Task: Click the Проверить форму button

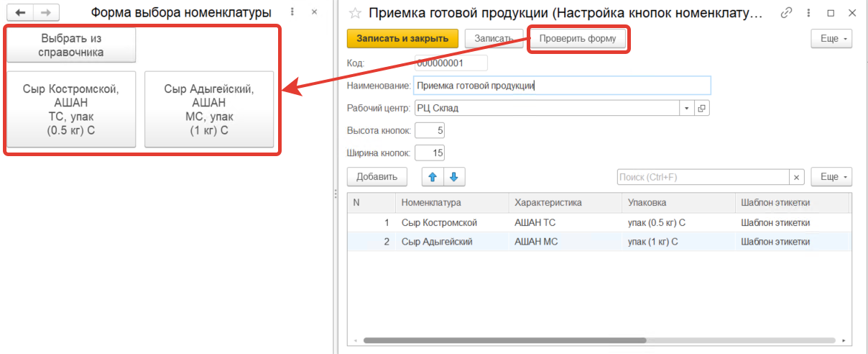Action: (x=578, y=38)
